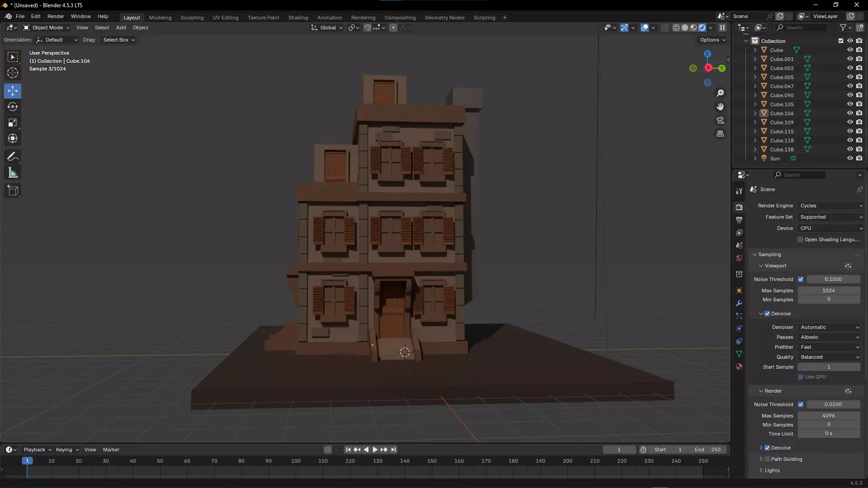Screen dimensions: 868x488
Task: Click viewport Options button
Action: (x=712, y=40)
